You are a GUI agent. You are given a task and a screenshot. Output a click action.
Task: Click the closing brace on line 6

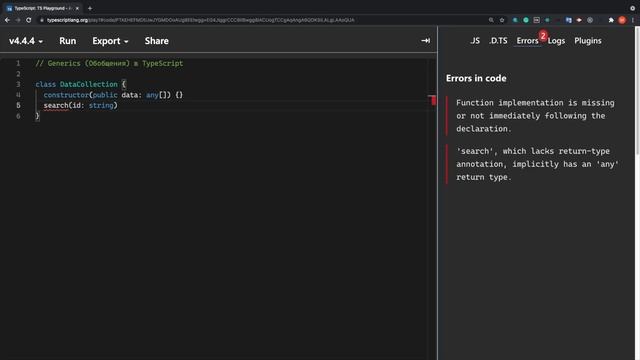click(37, 116)
